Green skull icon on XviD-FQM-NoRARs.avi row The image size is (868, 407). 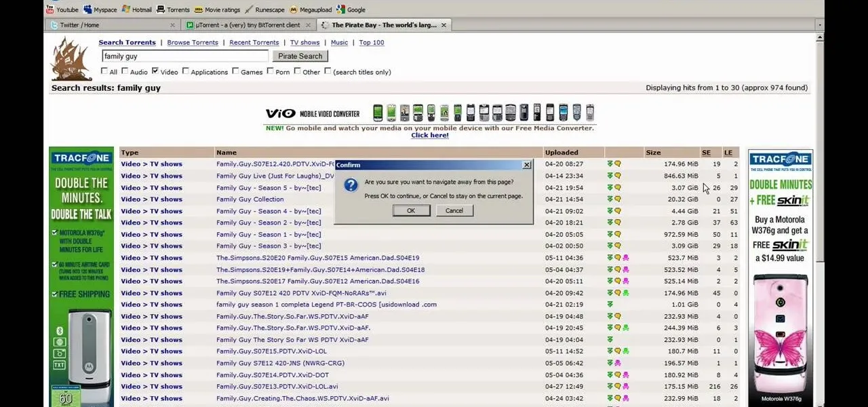coord(625,293)
